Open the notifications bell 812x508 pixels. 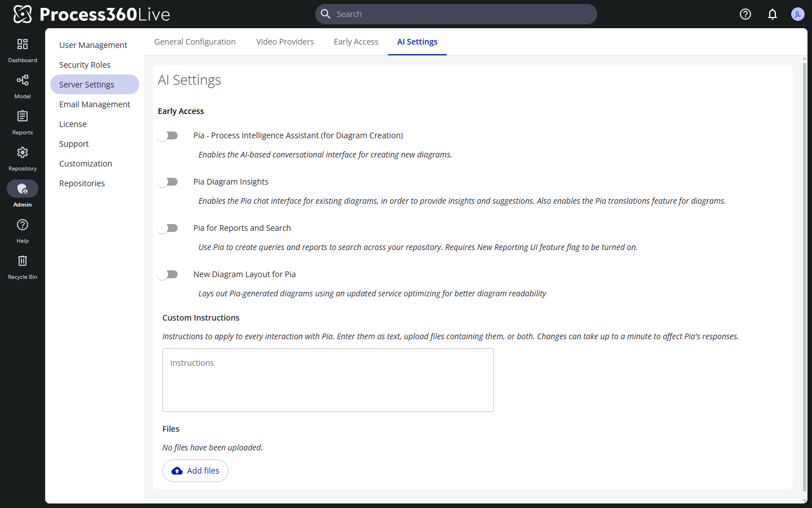pyautogui.click(x=773, y=14)
